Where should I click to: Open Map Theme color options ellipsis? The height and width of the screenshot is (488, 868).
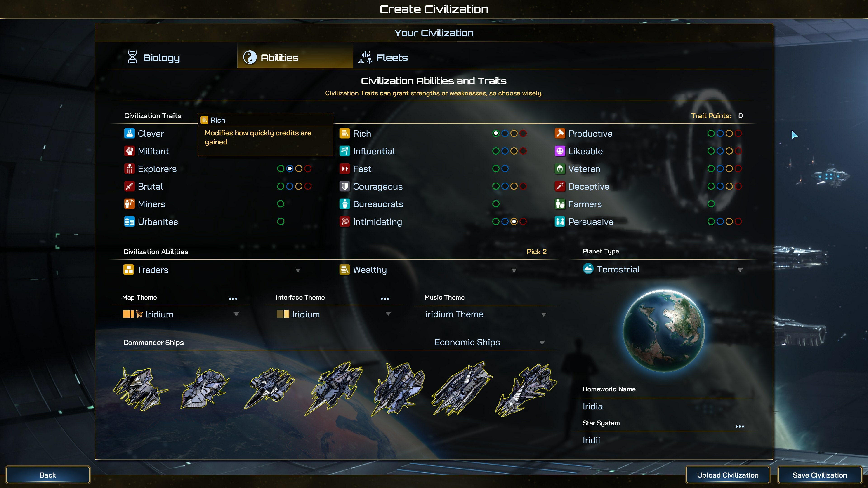(233, 298)
